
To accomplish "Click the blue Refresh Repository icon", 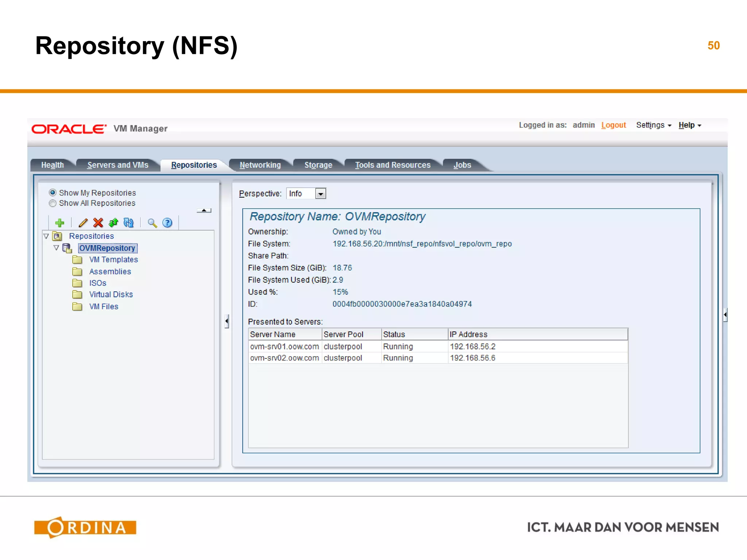I will tap(128, 223).
